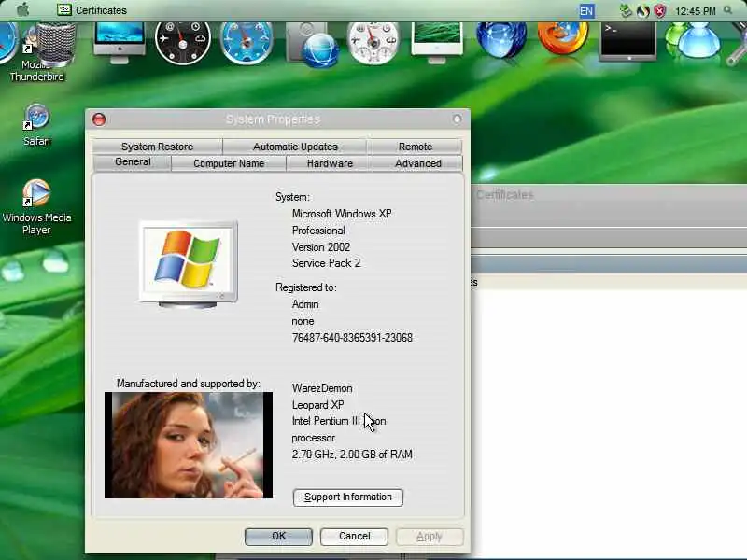This screenshot has height=560, width=747.
Task: Open the Messenger buddies dock icon
Action: tap(693, 41)
